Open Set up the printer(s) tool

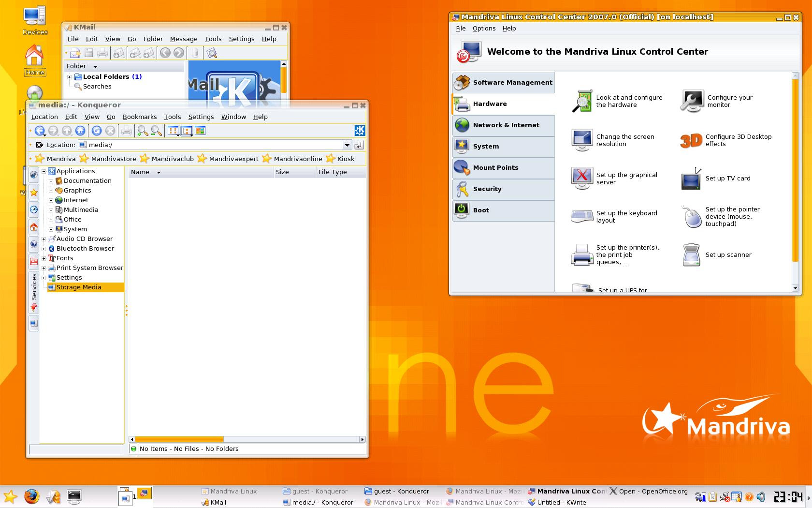pos(615,254)
